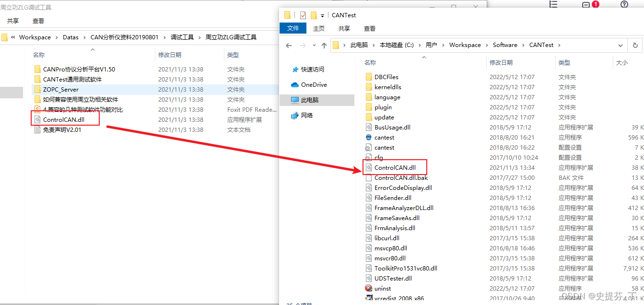644x305 pixels.
Task: Select the libcurl.dll file name
Action: 387,238
